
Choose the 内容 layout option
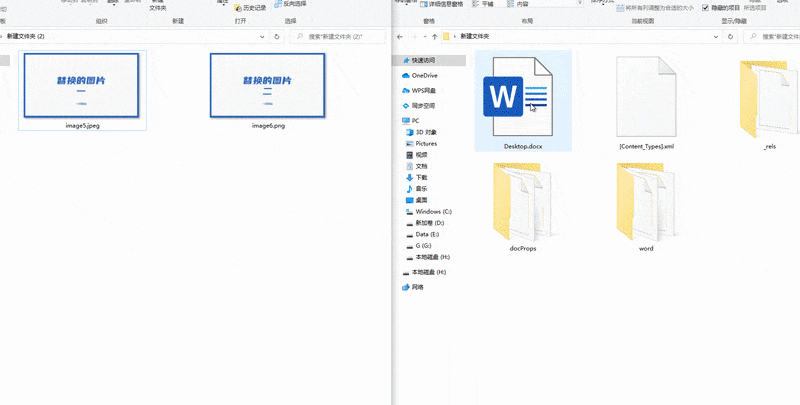[x=517, y=4]
